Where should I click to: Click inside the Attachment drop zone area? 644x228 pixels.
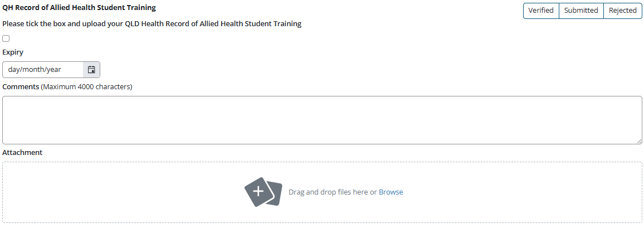[322, 192]
